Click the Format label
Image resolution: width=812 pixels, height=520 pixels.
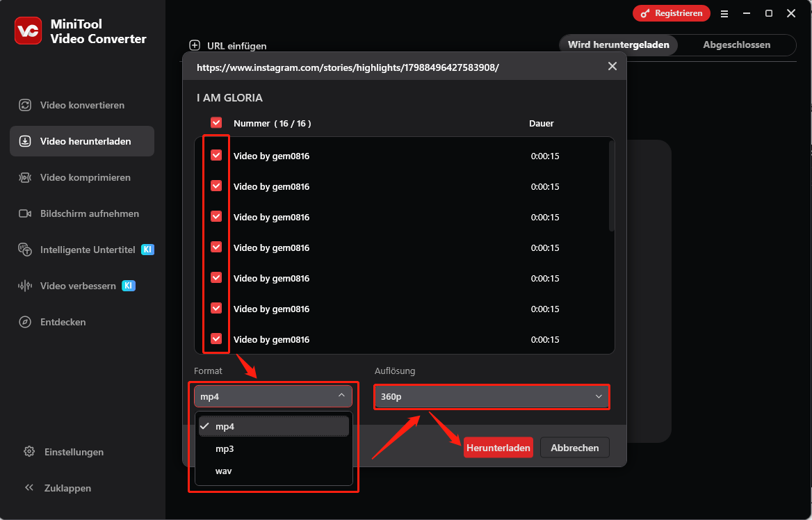pyautogui.click(x=208, y=371)
